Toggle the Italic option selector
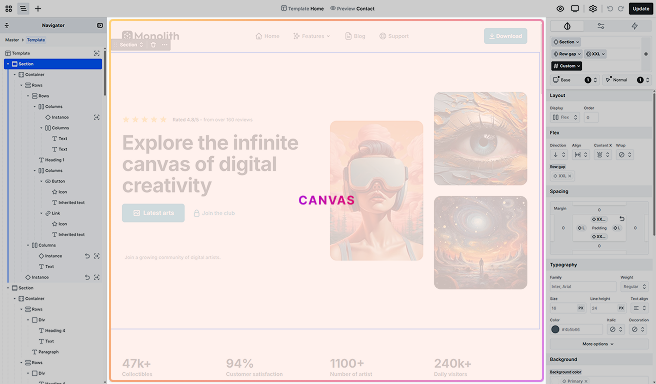 [615, 330]
